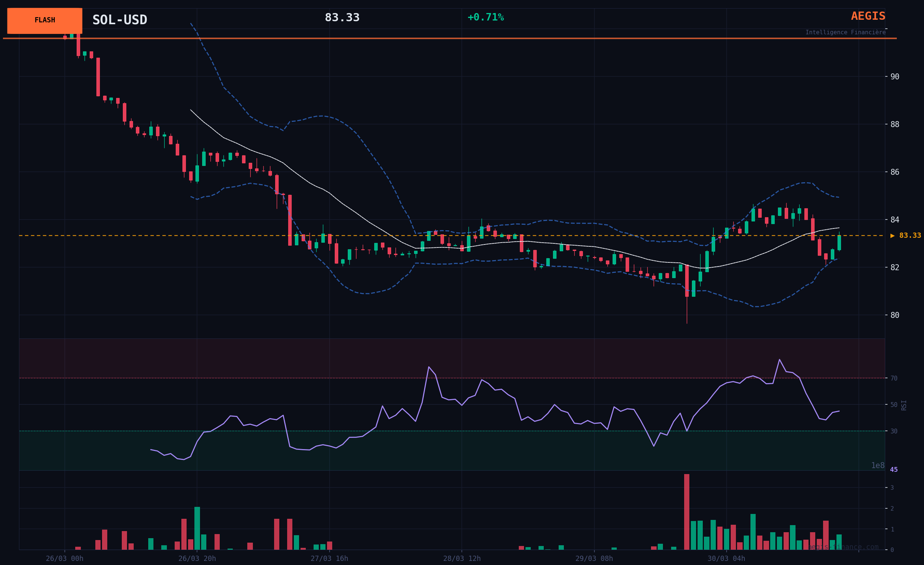This screenshot has width=924, height=565.
Task: Click the 30/03 04h time axis label
Action: pyautogui.click(x=726, y=559)
